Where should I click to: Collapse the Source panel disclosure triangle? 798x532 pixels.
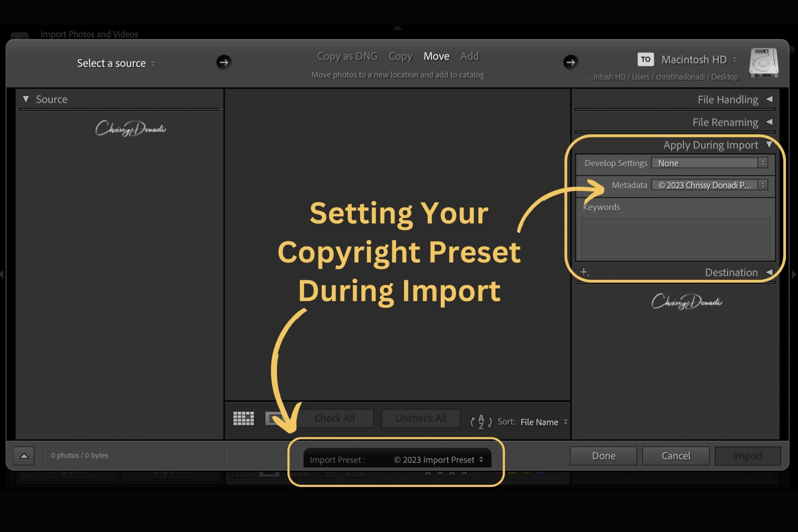click(26, 99)
